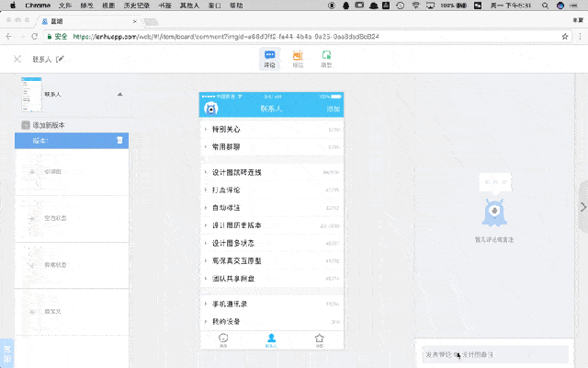Click the Wi-Fi status icon
The width and height of the screenshot is (588, 368).
pos(415,6)
